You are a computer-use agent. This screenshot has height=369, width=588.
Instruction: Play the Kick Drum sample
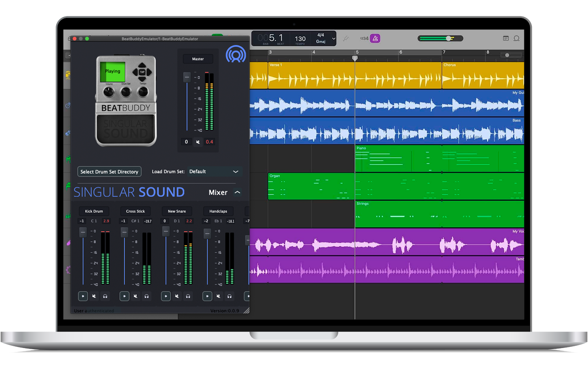(83, 296)
